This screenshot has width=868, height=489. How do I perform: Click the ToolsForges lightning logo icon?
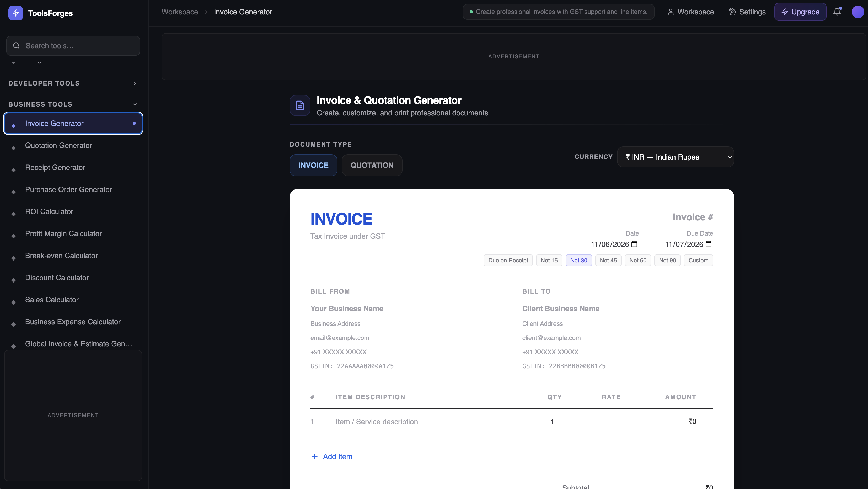(x=15, y=13)
